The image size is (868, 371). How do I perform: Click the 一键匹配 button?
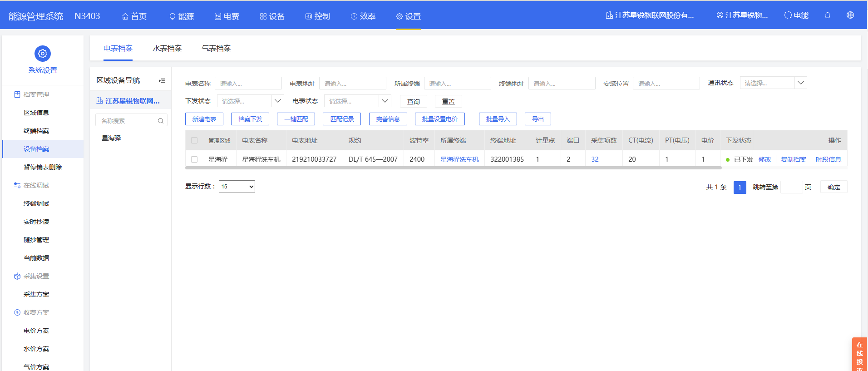(296, 119)
